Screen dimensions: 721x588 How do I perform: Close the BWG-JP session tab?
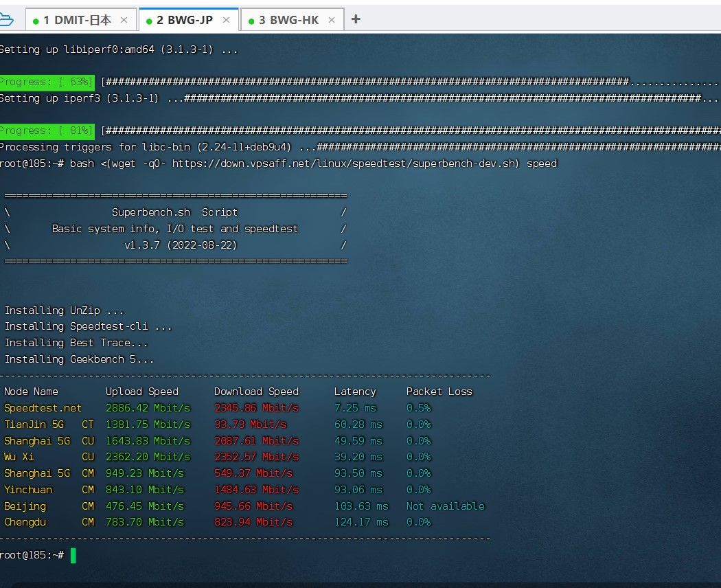(x=226, y=20)
